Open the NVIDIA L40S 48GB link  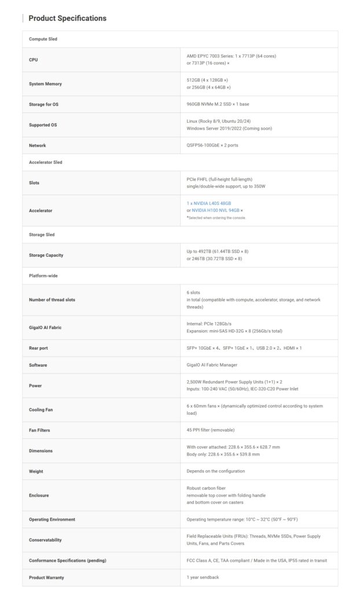pyautogui.click(x=209, y=203)
